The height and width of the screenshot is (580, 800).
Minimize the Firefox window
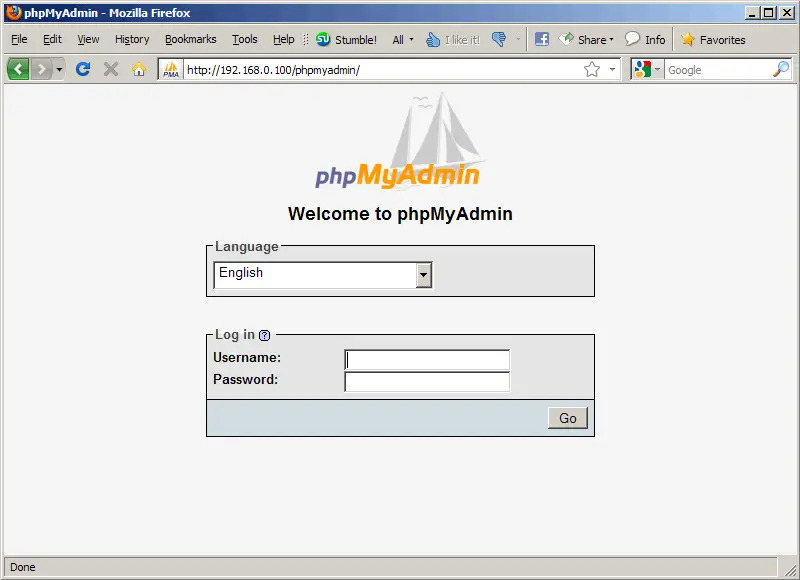(751, 13)
